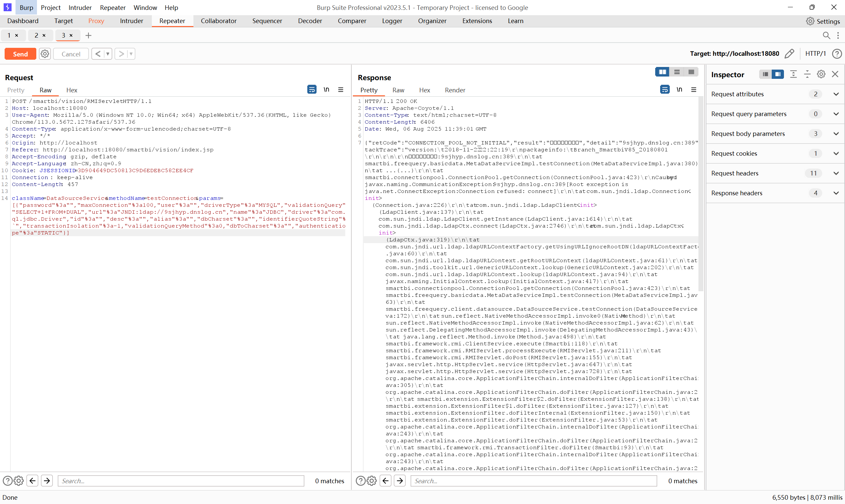
Task: Open history dropdown next to back arrow
Action: (108, 54)
